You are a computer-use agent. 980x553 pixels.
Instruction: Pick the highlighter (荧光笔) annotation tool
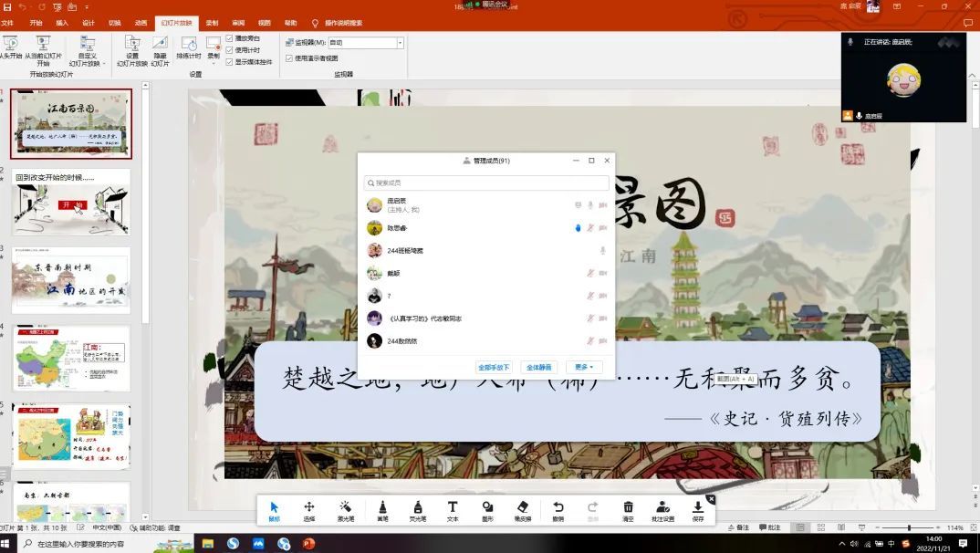click(417, 508)
